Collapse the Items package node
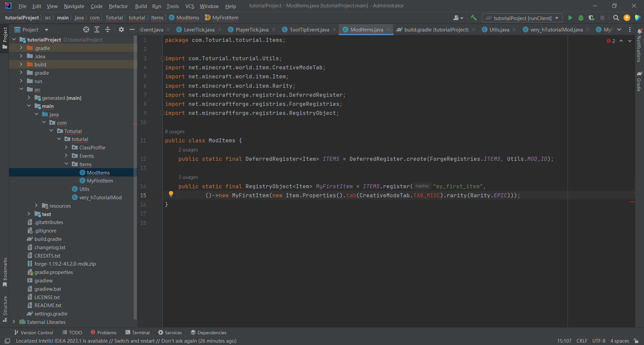The image size is (644, 345). point(66,164)
